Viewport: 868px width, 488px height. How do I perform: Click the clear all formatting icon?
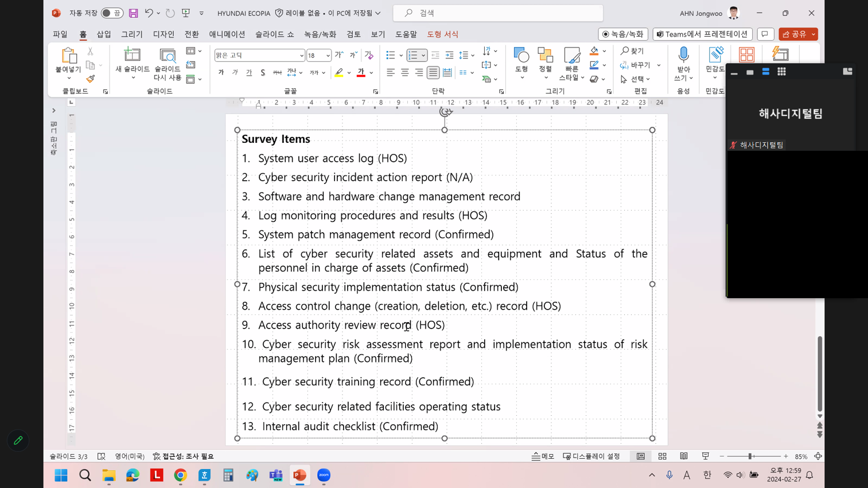tap(369, 56)
